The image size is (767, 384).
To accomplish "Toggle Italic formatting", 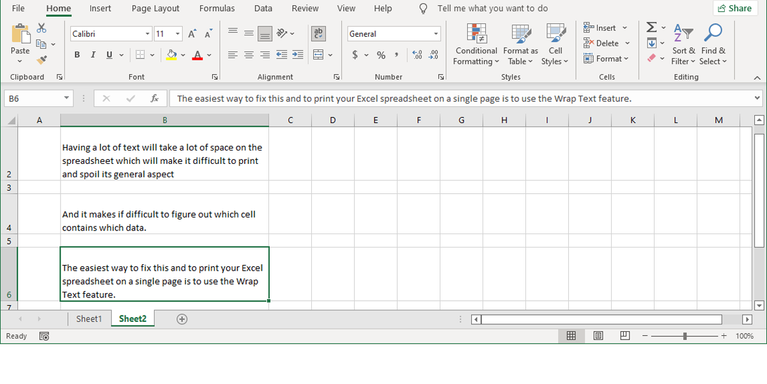I will [x=93, y=55].
